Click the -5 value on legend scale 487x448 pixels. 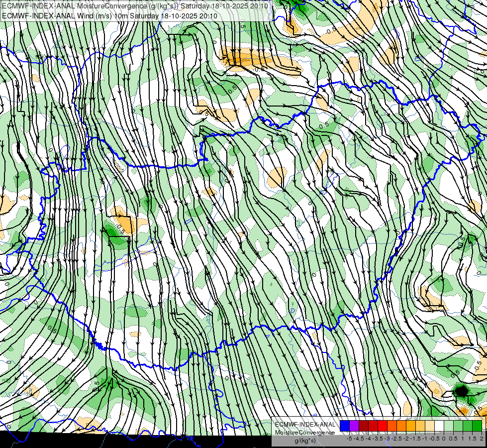click(349, 439)
